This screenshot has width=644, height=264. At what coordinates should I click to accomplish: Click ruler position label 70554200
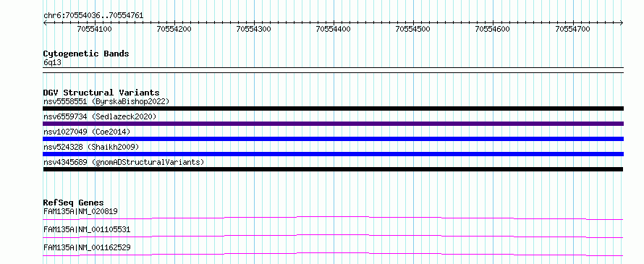click(x=174, y=29)
